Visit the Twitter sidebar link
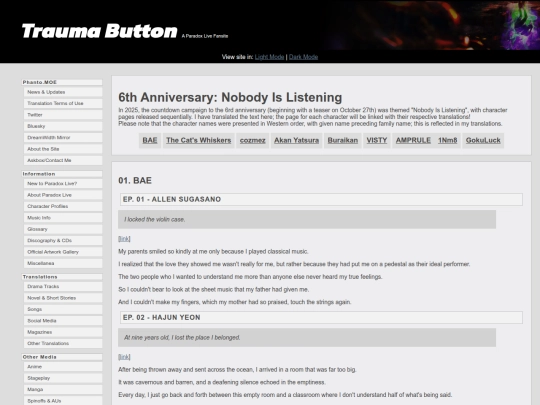The height and width of the screenshot is (405, 540). click(x=63, y=115)
